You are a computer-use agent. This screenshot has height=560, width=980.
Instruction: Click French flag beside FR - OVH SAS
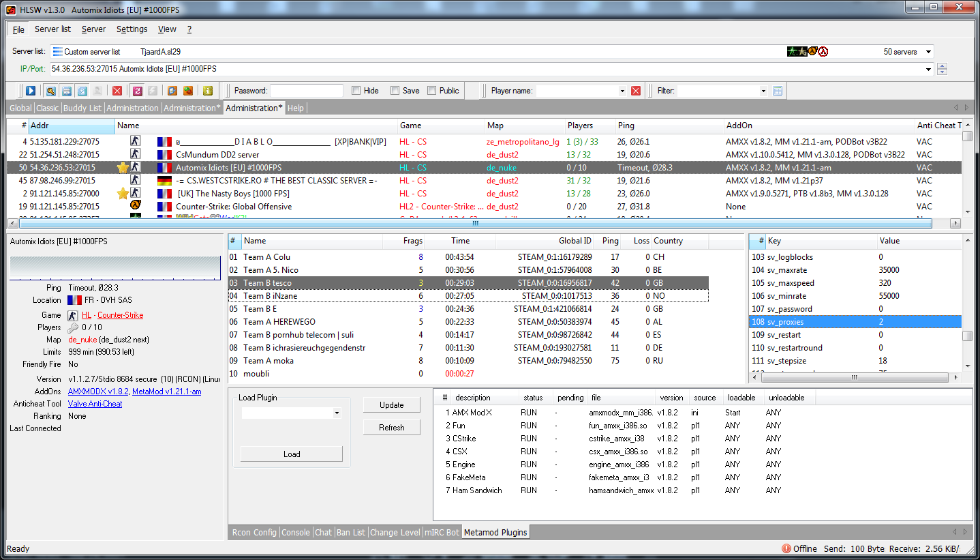[x=74, y=300]
